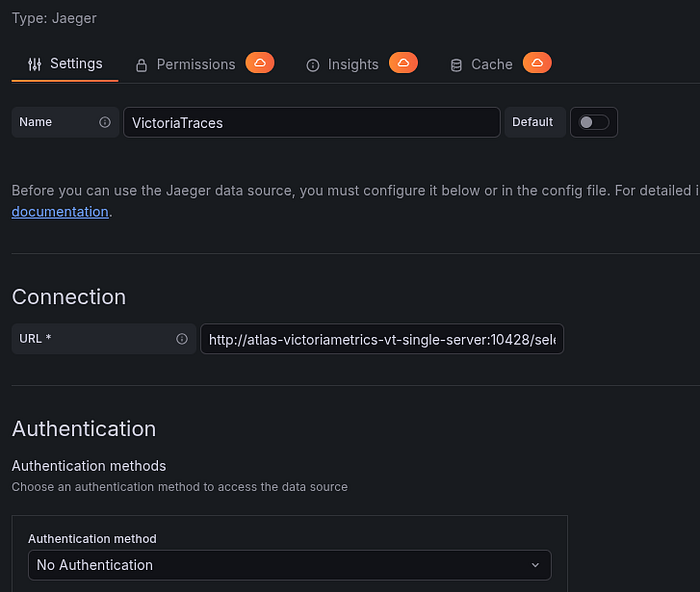Click the Settings sliders icon

[35, 65]
